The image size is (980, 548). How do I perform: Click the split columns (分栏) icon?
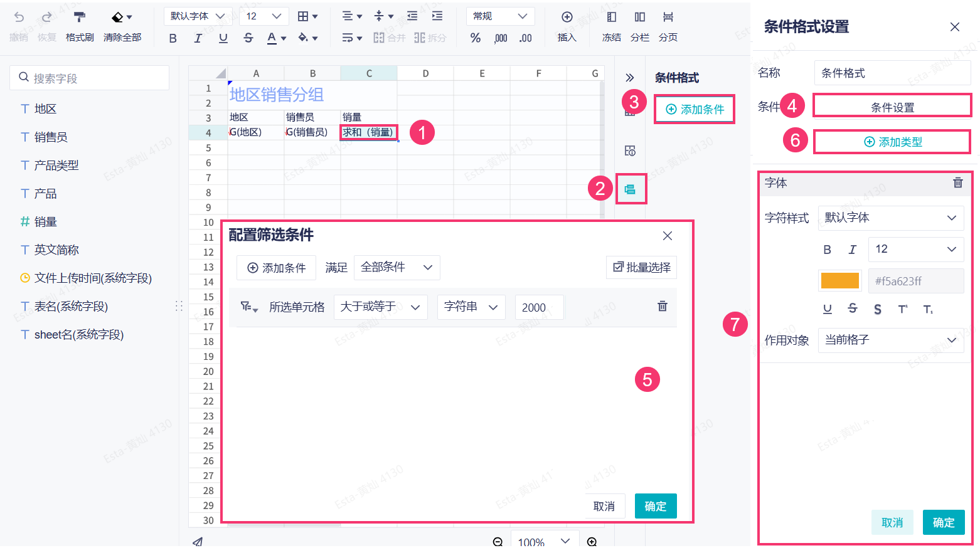(x=639, y=17)
